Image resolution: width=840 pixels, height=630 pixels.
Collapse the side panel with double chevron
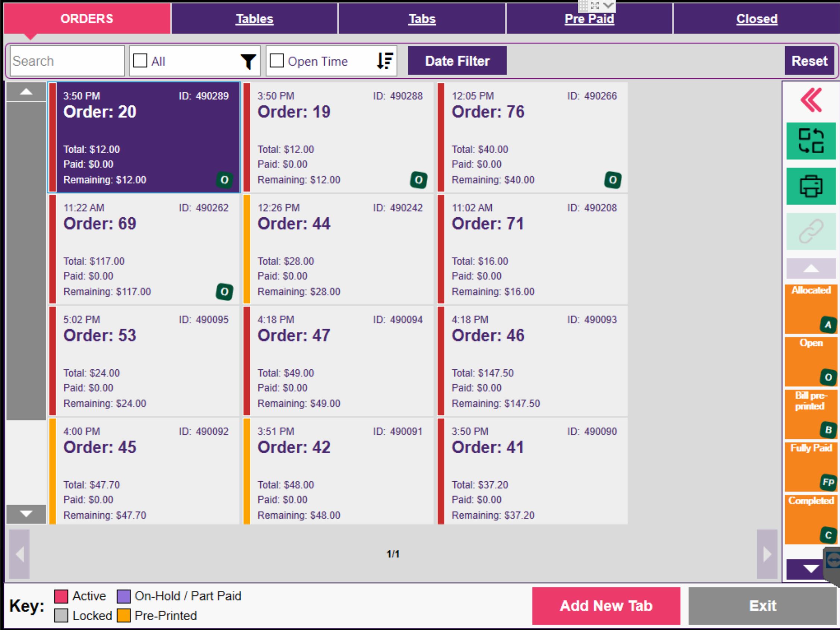[x=811, y=100]
